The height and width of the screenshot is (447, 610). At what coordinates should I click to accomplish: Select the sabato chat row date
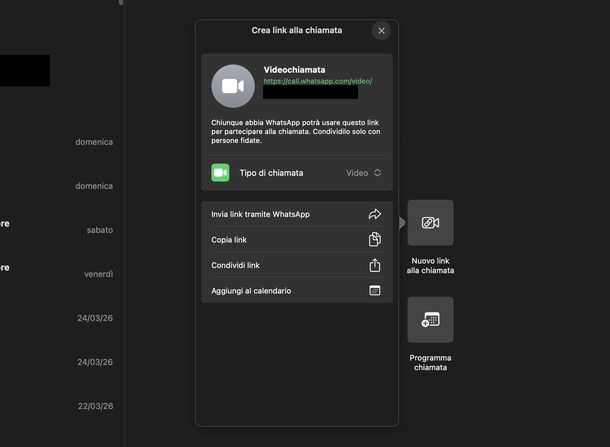[x=100, y=230]
